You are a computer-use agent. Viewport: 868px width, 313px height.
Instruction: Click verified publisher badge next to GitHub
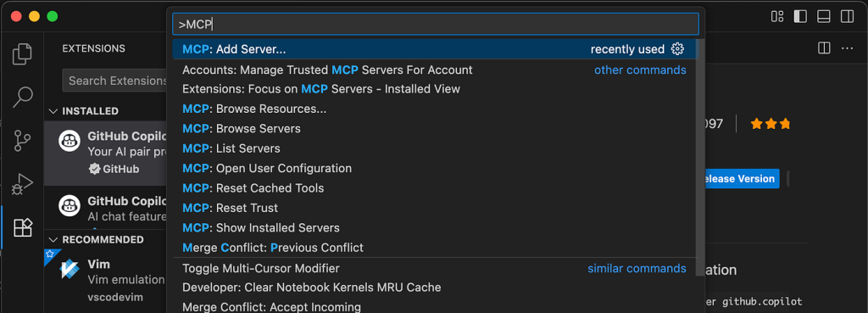click(94, 169)
